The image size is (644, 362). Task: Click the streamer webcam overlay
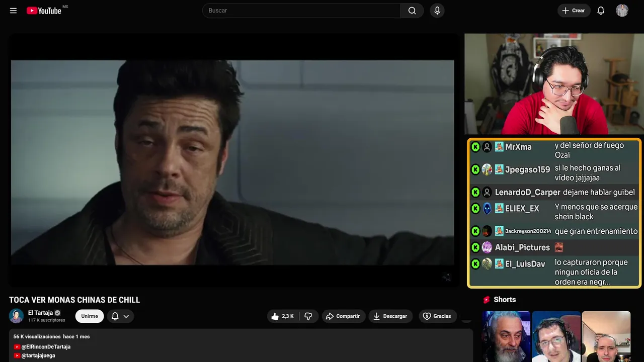point(554,84)
